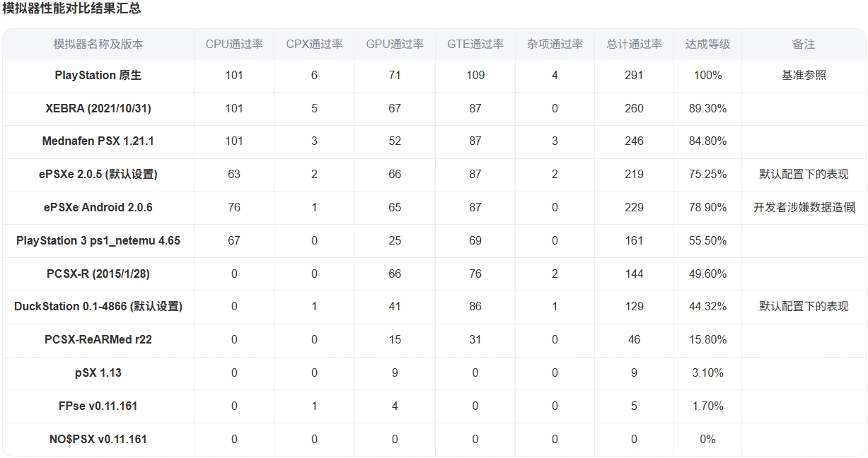Click the 默认配置下的表现 note in DuckStation row
868x458 pixels.
pos(804,306)
